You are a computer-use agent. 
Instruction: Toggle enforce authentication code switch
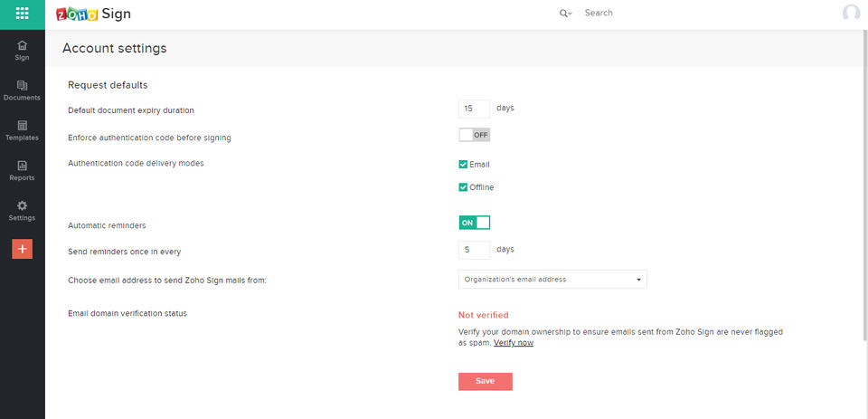pyautogui.click(x=475, y=135)
